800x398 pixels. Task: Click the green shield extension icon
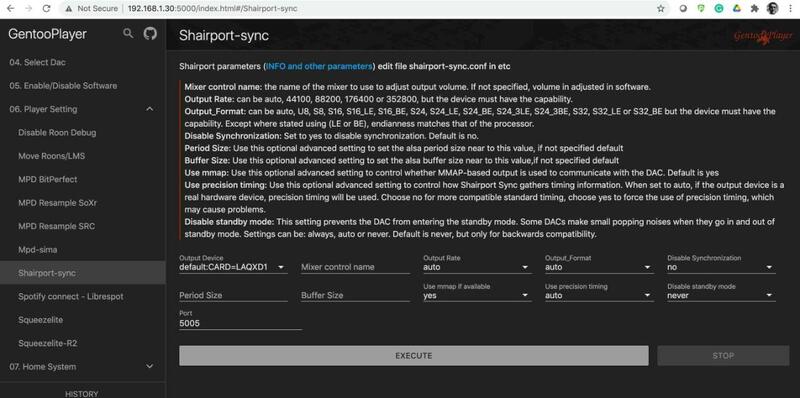click(701, 9)
